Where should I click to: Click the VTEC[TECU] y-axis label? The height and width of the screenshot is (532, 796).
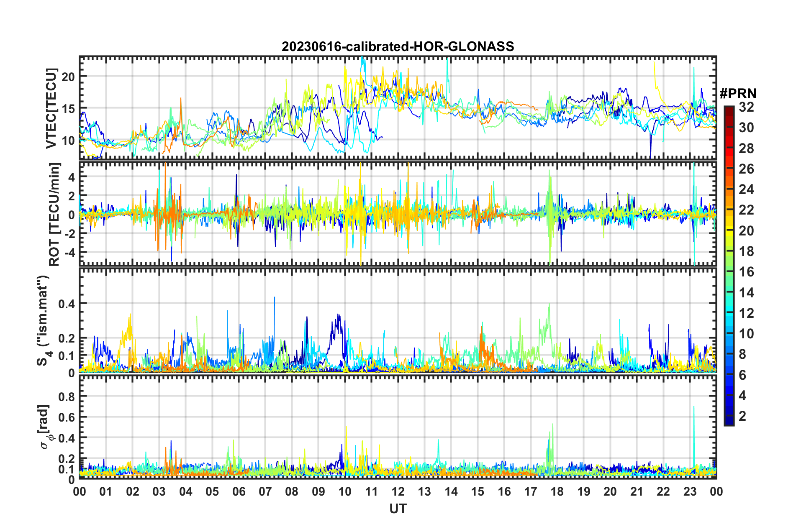51,108
